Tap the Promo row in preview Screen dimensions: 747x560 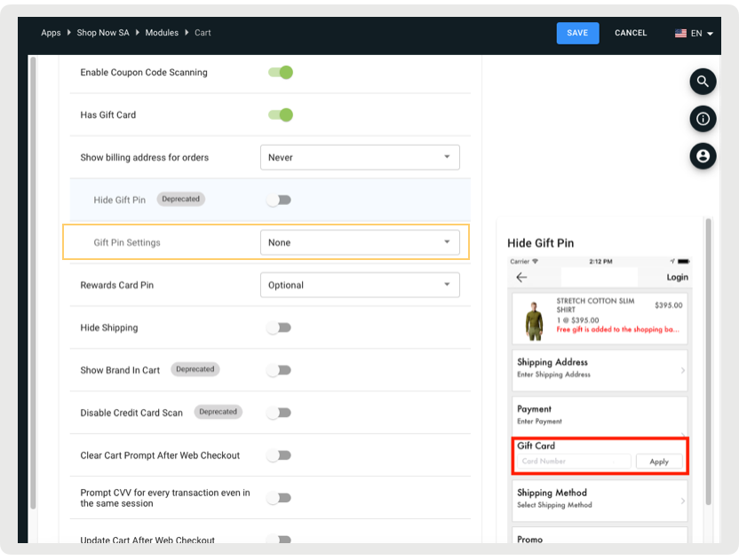coord(600,536)
